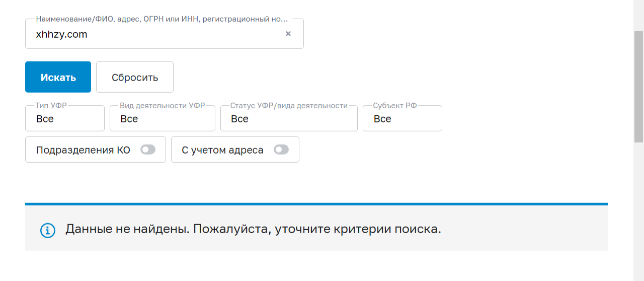Open the Тип УФР dropdown

click(65, 118)
